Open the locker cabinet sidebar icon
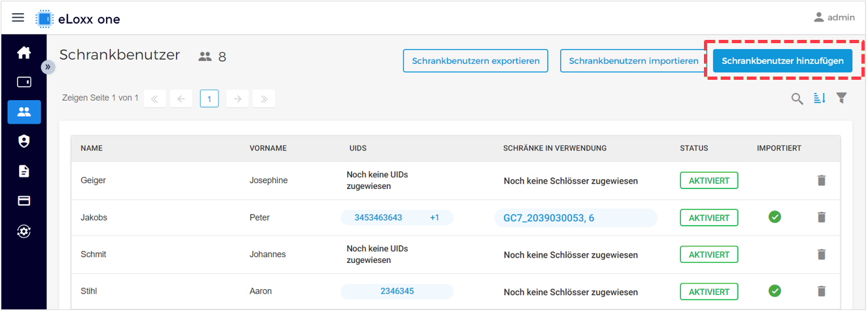Image resolution: width=868 pixels, height=312 pixels. tap(24, 82)
